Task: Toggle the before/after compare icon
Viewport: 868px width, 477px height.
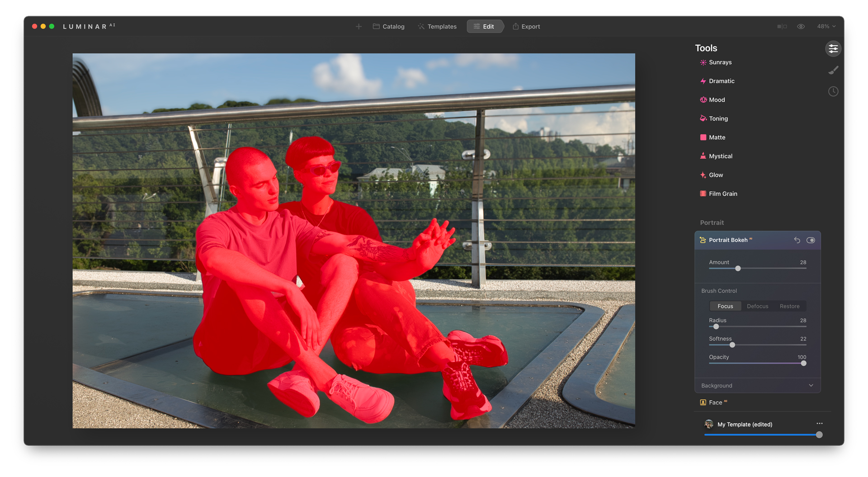Action: (x=782, y=27)
